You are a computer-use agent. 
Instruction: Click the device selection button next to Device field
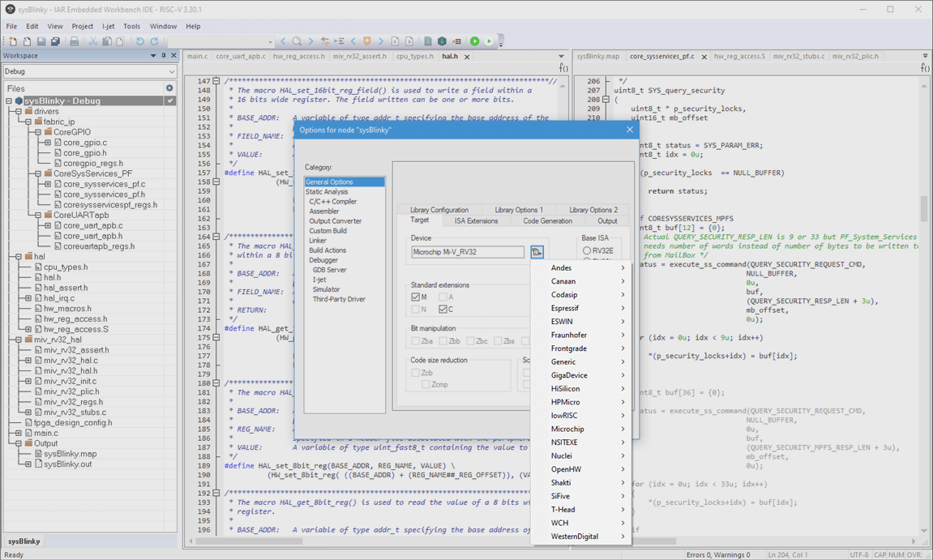537,252
